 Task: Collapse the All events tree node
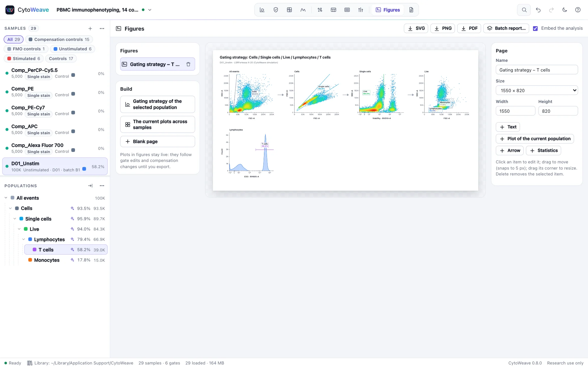(6, 198)
